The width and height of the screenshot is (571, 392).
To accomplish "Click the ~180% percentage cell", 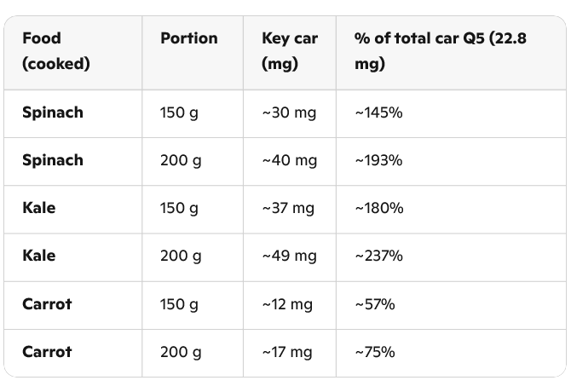I will click(378, 208).
